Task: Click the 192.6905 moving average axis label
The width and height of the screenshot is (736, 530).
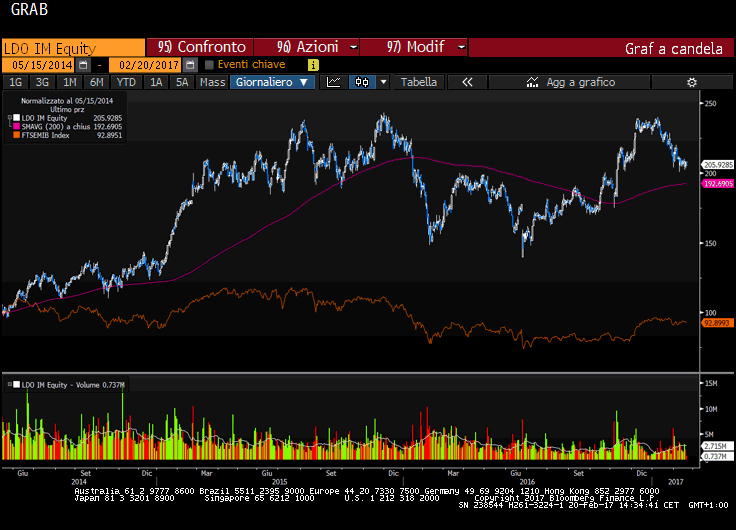Action: coord(718,184)
